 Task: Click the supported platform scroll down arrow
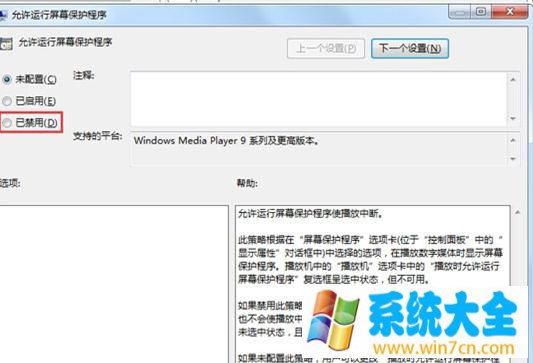[513, 159]
